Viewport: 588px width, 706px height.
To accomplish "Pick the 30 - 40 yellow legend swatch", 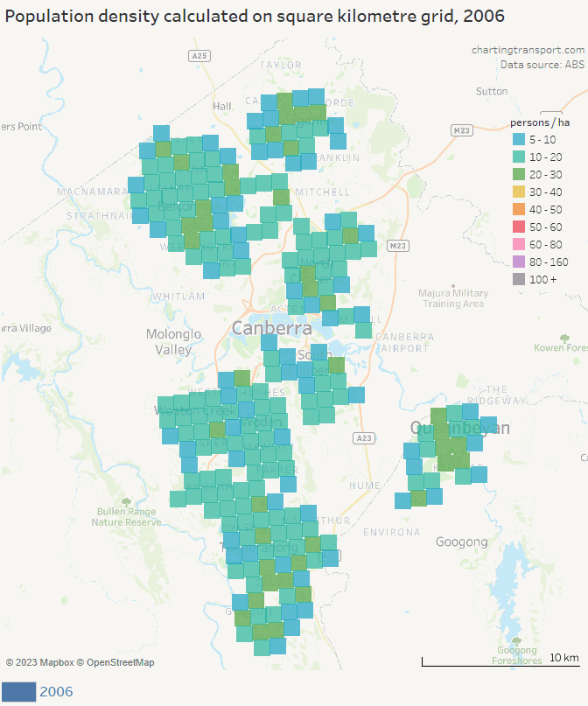I will pos(518,192).
